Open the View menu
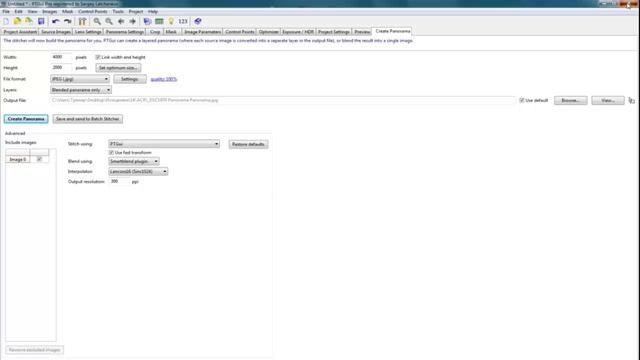Viewport: 640px width, 360px height. (32, 11)
